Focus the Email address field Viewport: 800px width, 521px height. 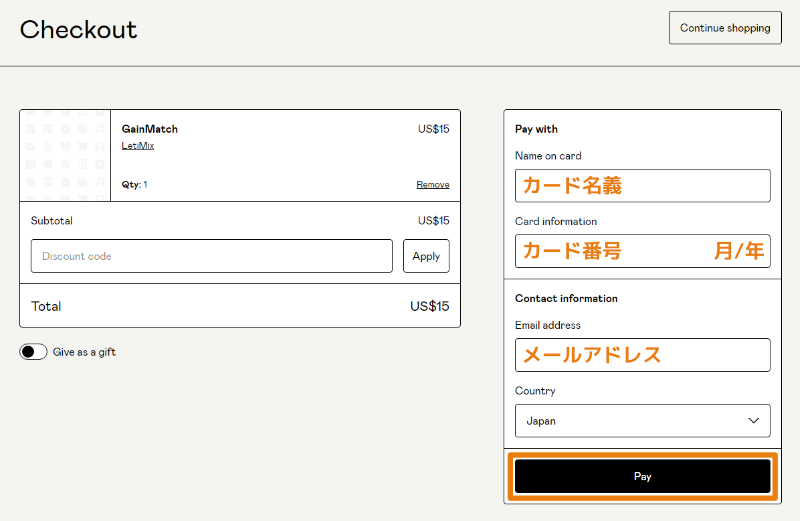tap(642, 355)
